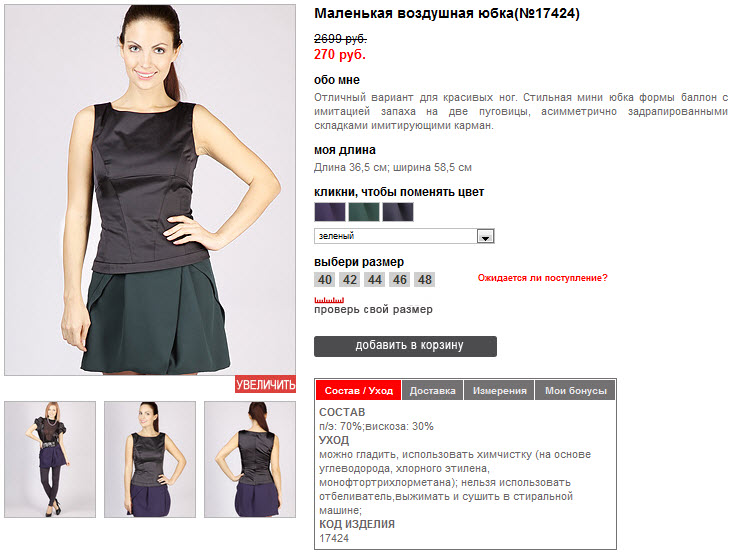This screenshot has width=738, height=554.
Task: Switch to the Измерения tab
Action: pyautogui.click(x=499, y=391)
